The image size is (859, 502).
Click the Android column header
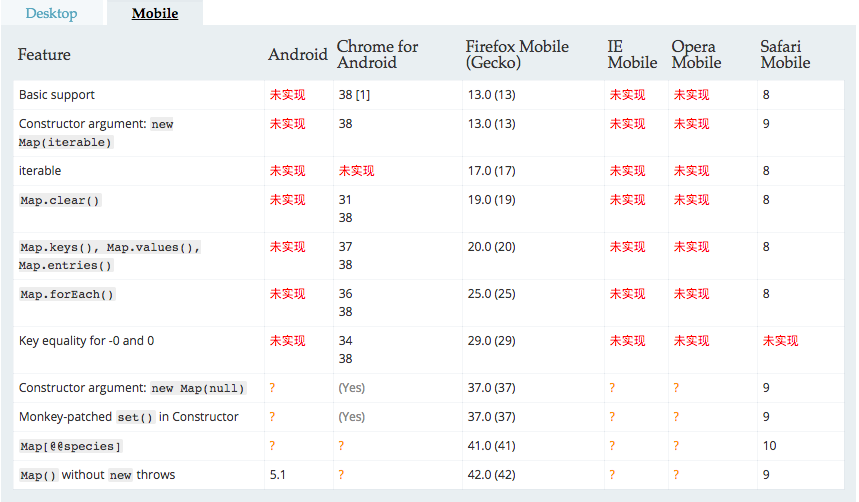tap(297, 54)
